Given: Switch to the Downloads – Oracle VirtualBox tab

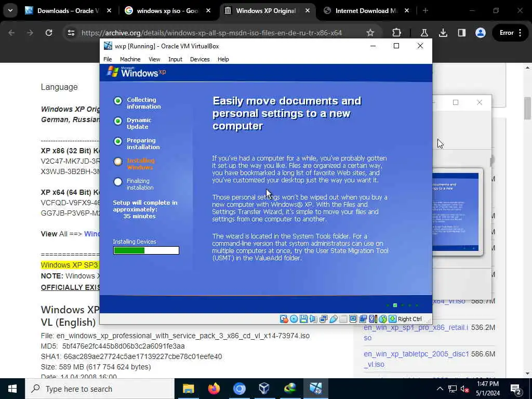Looking at the screenshot, I should tap(68, 10).
